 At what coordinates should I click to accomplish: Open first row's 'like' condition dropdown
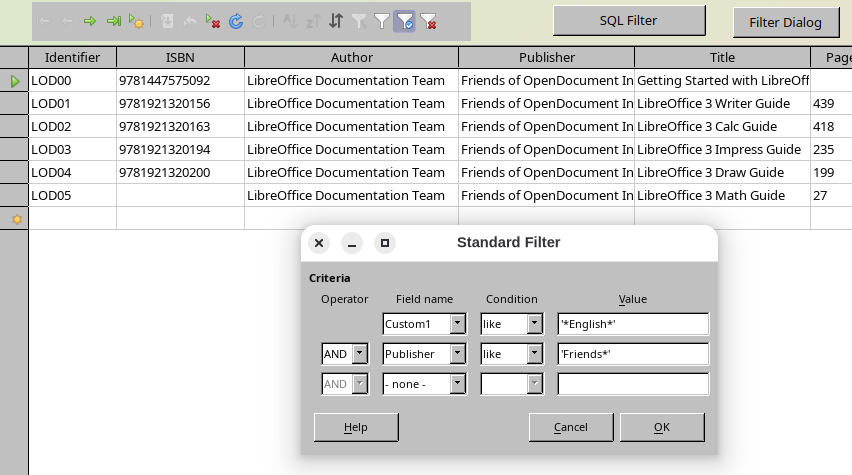point(534,324)
